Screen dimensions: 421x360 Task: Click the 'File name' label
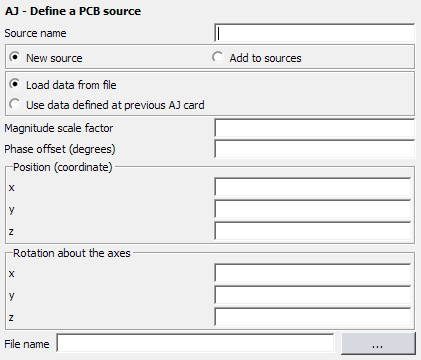point(27,344)
